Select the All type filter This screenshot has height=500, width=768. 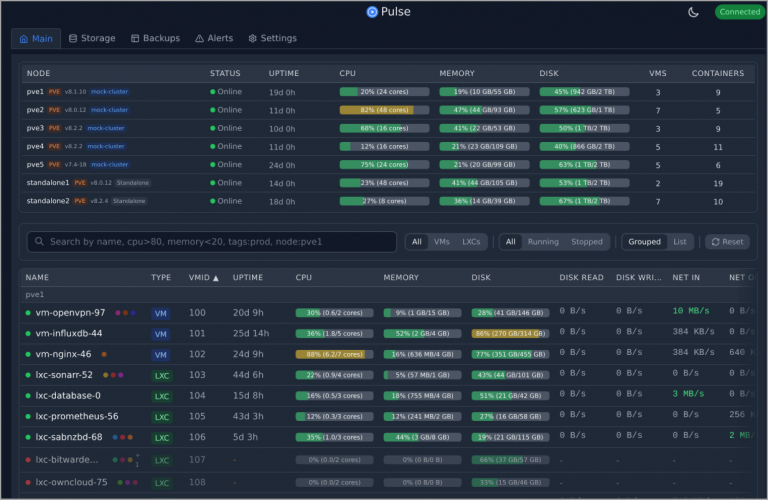tap(416, 241)
